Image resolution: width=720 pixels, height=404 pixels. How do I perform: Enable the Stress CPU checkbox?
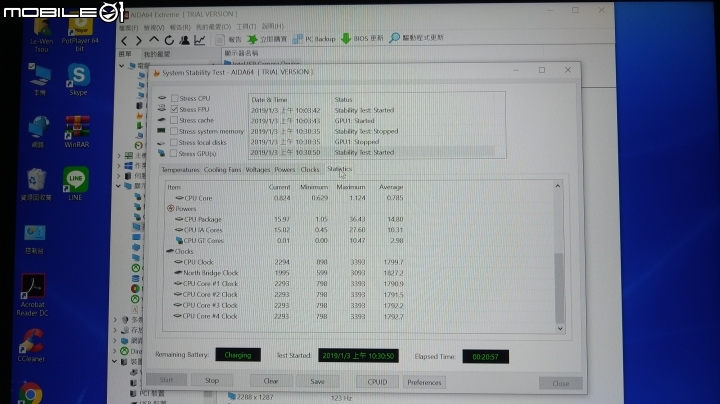174,98
